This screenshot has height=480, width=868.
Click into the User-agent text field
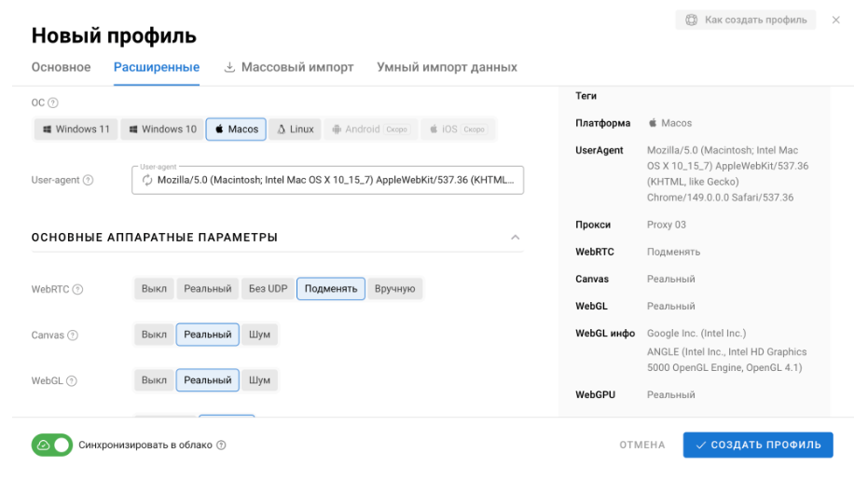click(328, 180)
